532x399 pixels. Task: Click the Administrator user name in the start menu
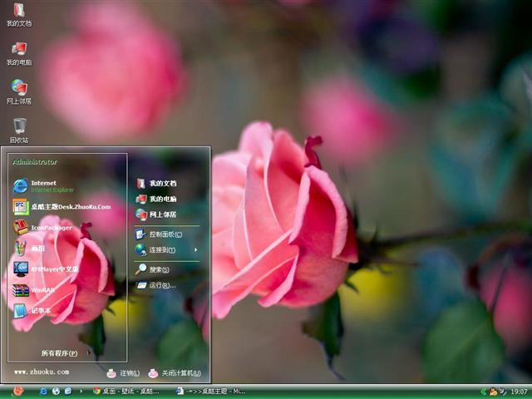click(x=35, y=162)
